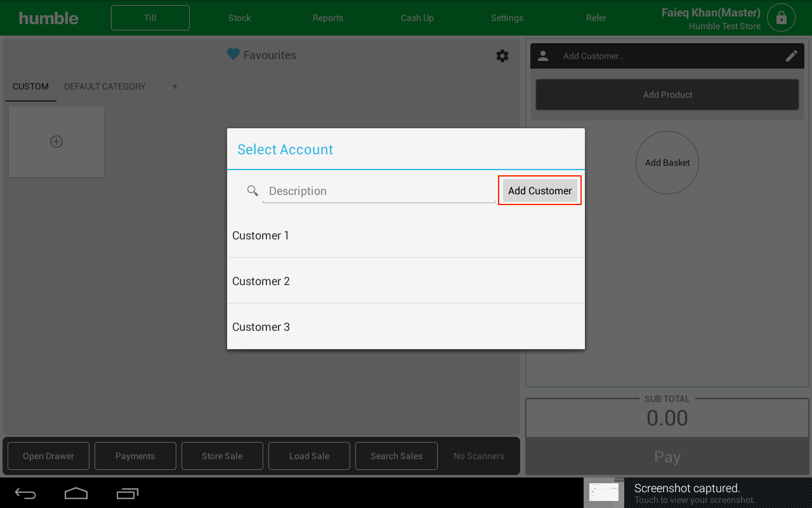Click the Pay button
The height and width of the screenshot is (508, 812).
click(667, 457)
